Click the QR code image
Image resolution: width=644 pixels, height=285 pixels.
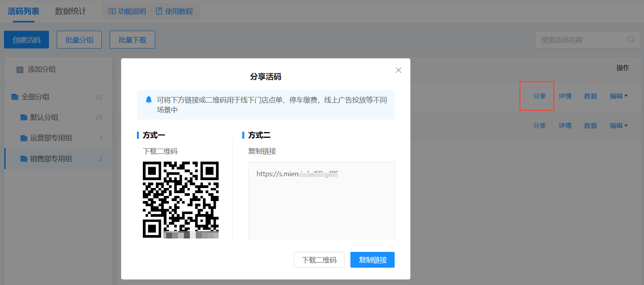tap(181, 200)
